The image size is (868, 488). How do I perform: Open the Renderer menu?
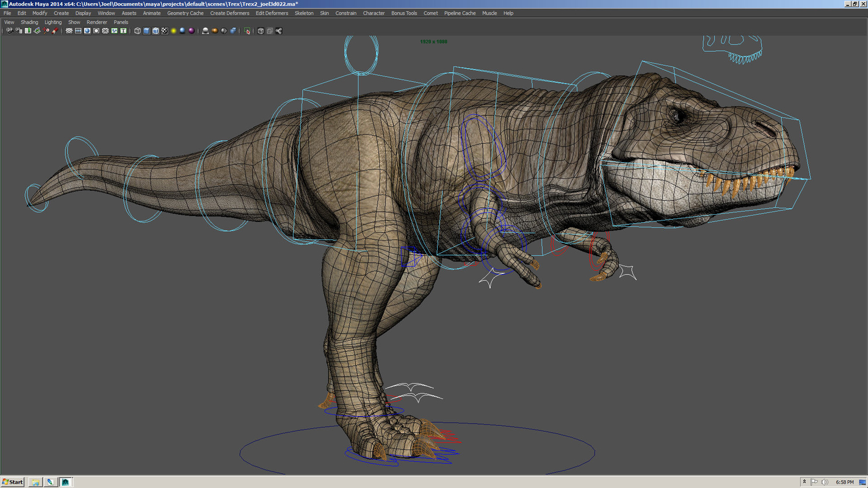click(x=96, y=21)
